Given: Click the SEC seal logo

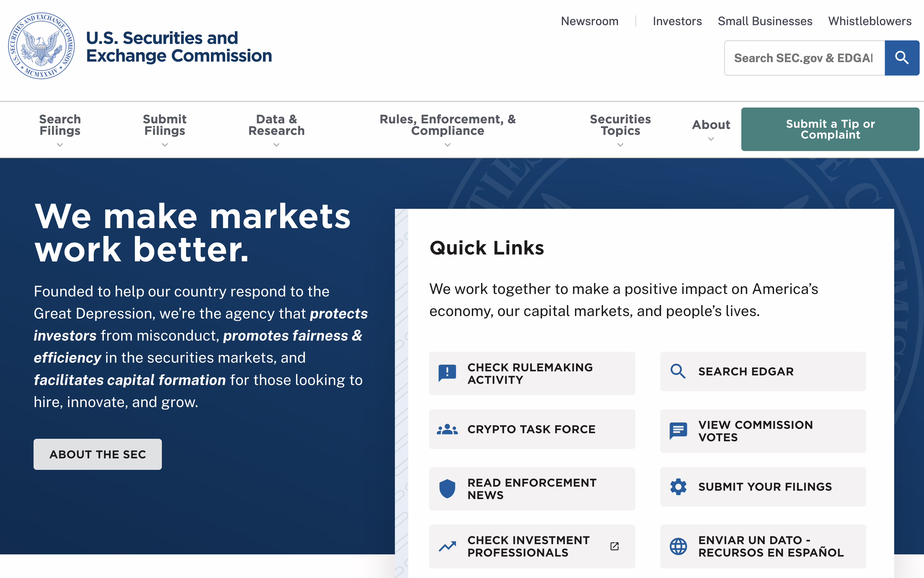Looking at the screenshot, I should [42, 46].
